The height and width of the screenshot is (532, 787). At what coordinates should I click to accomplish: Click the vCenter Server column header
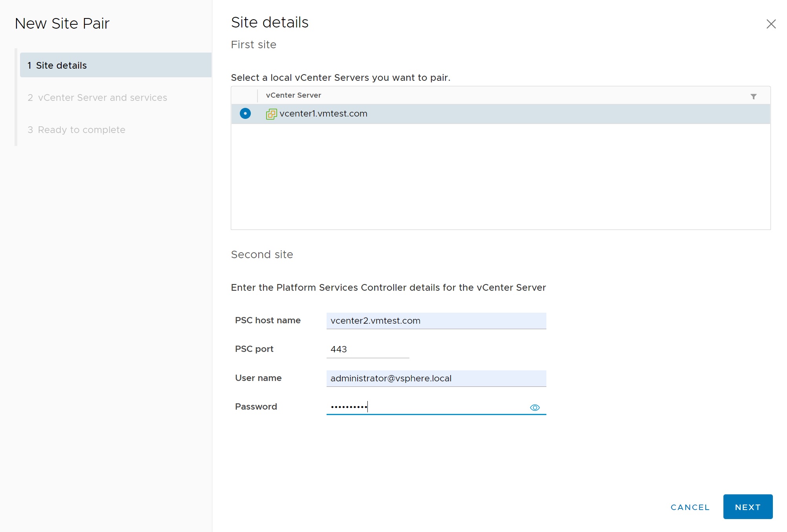coord(293,95)
